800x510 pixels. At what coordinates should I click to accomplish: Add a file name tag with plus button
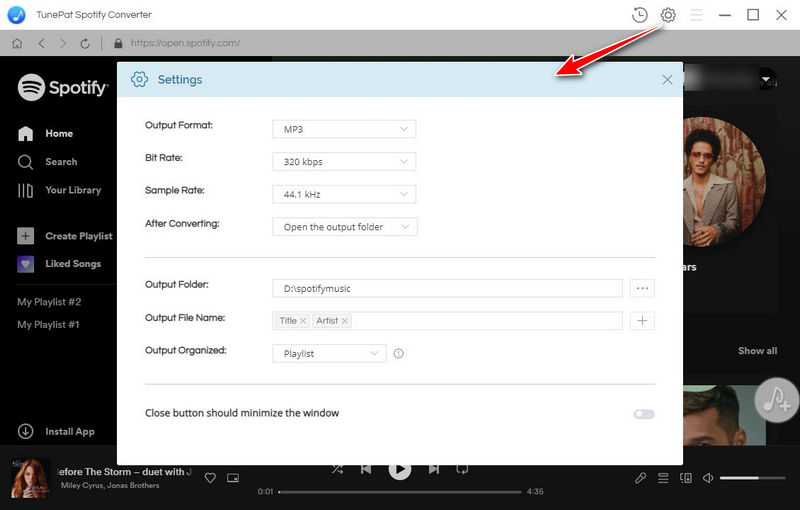(x=642, y=321)
